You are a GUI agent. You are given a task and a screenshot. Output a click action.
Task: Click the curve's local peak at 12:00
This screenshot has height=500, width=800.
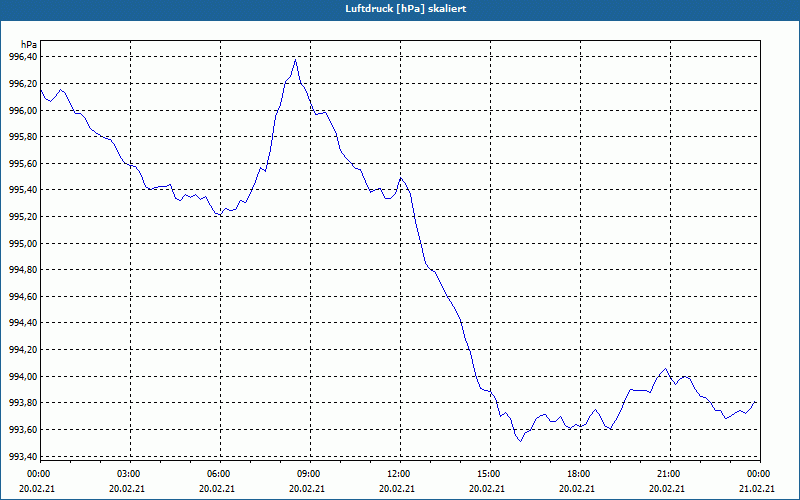point(401,178)
